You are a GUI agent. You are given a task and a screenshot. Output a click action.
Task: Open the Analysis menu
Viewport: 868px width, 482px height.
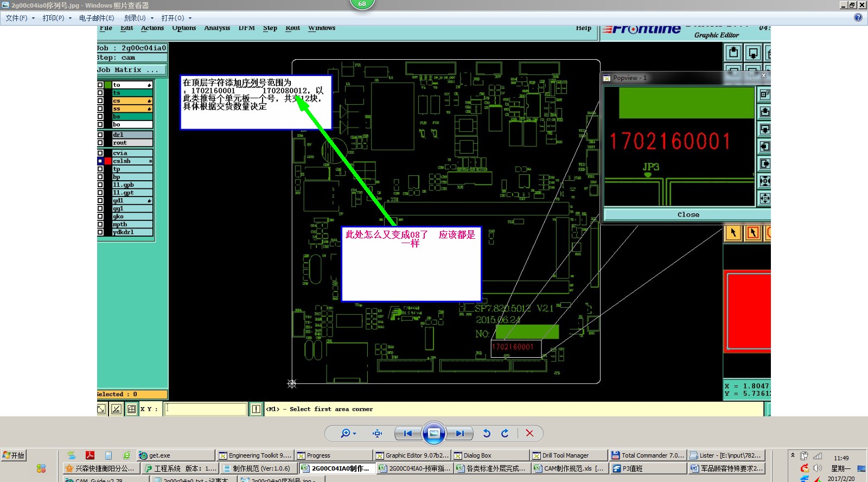pyautogui.click(x=217, y=28)
